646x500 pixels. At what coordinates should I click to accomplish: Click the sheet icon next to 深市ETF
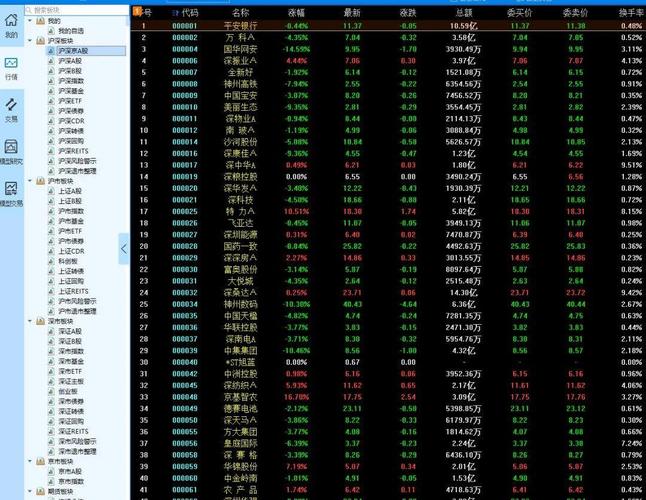[51, 371]
